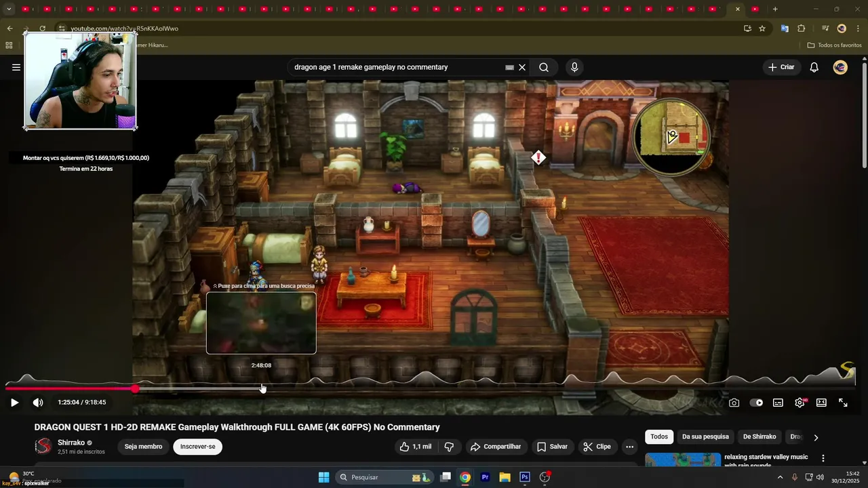Viewport: 868px width, 488px height.
Task: Close the active browser tab
Action: [738, 9]
